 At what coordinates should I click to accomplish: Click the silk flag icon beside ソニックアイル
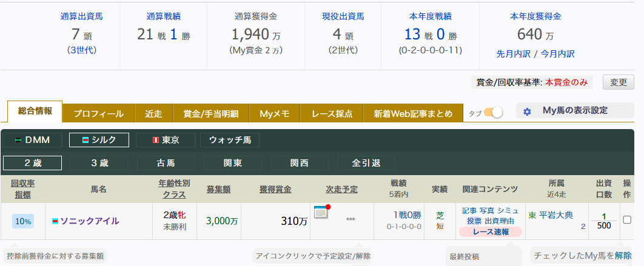coord(55,221)
